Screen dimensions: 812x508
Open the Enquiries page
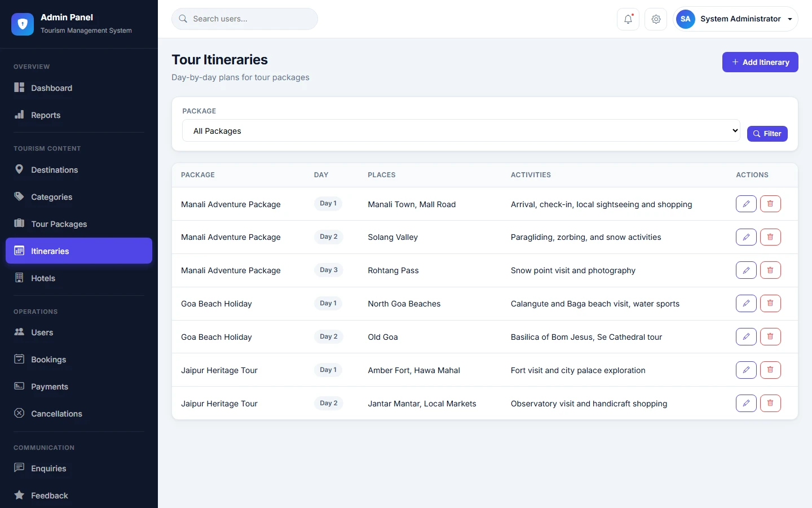tap(79, 468)
